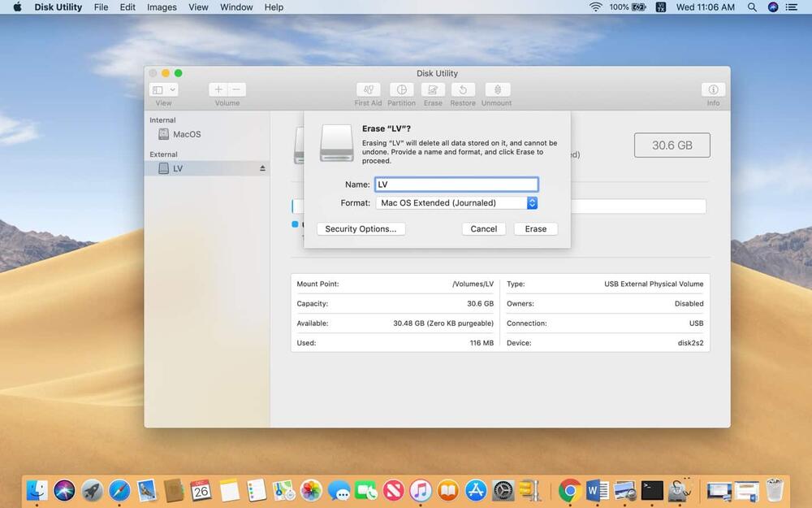Add a volume with plus button
Viewport: 812px width, 508px height.
[x=218, y=90]
